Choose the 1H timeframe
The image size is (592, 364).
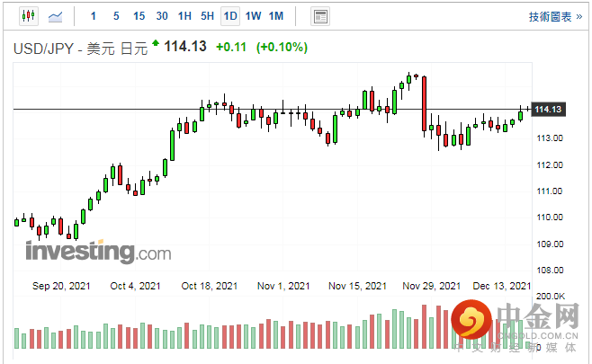pyautogui.click(x=184, y=16)
